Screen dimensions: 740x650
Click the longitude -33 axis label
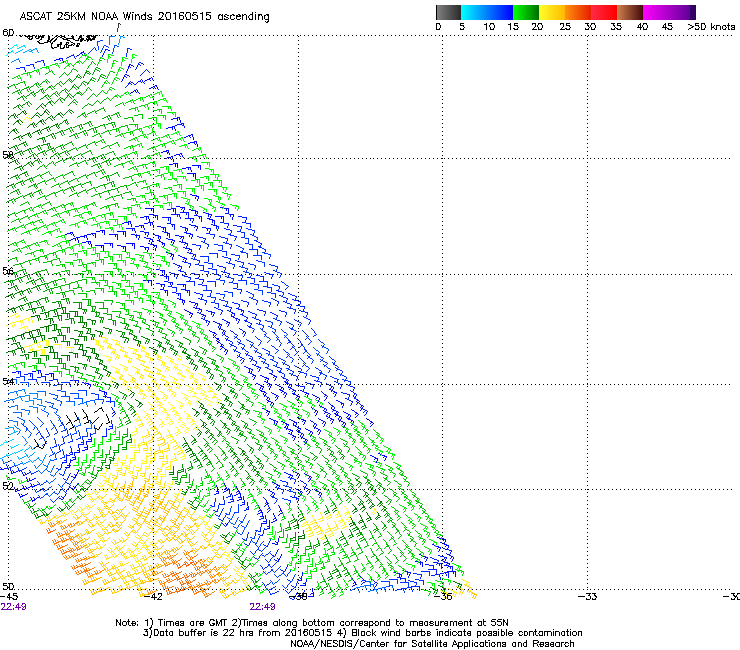pyautogui.click(x=588, y=597)
